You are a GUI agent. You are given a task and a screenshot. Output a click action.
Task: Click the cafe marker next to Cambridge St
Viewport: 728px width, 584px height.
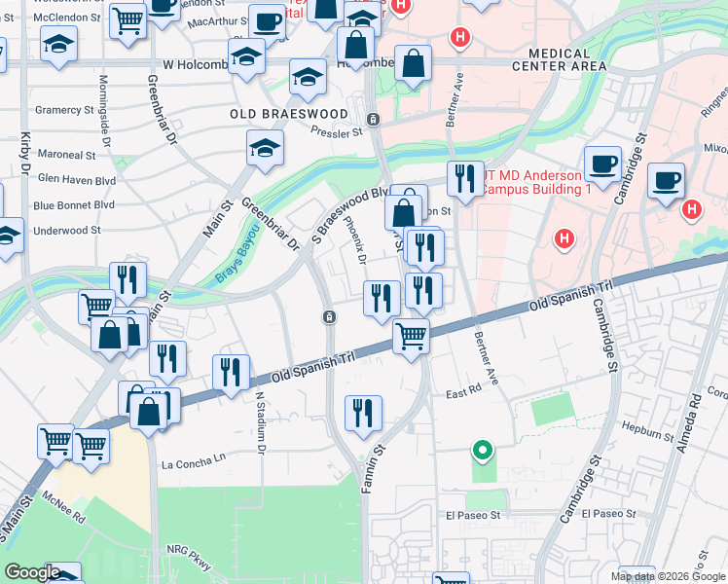coord(602,164)
